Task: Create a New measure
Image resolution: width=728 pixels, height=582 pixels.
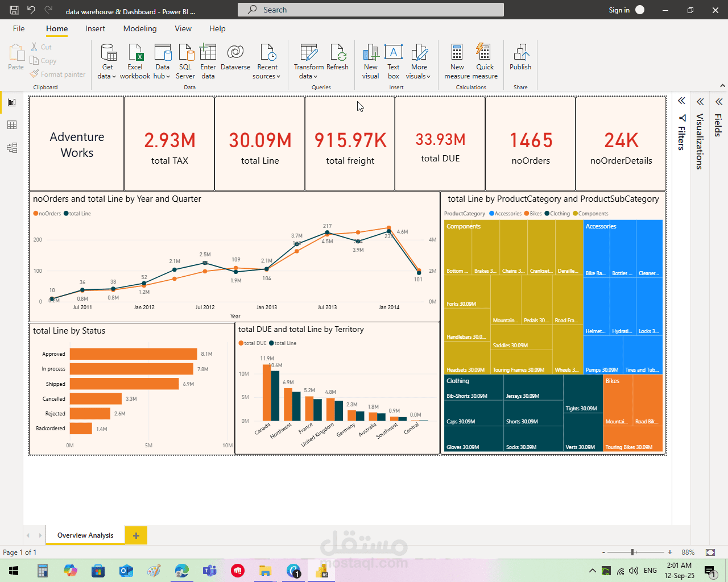Action: (457, 61)
